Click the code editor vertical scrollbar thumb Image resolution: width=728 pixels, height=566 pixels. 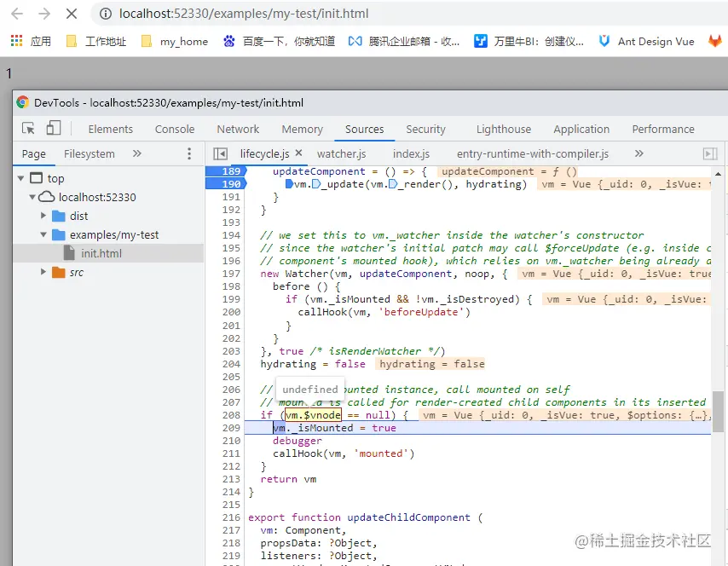718,412
